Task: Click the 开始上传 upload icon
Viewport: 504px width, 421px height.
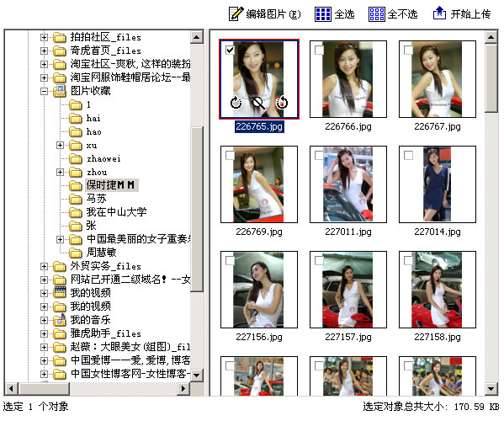Action: (439, 13)
